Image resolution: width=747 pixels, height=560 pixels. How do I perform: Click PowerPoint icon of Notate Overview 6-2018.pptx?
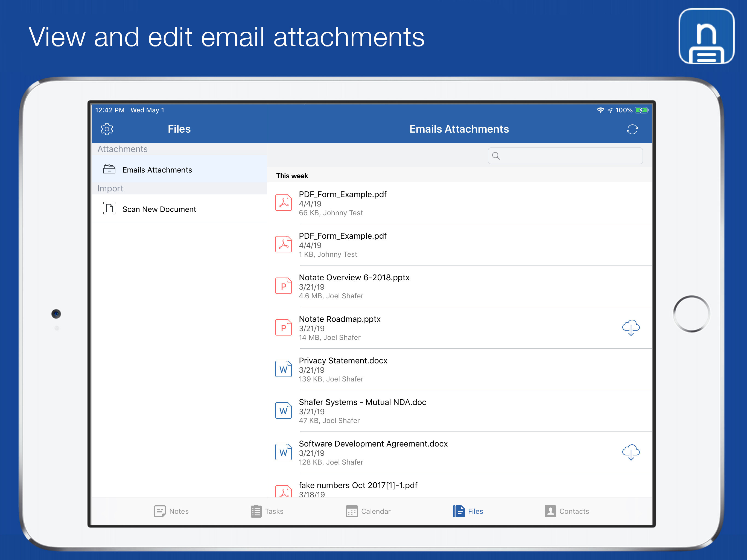[x=283, y=286]
